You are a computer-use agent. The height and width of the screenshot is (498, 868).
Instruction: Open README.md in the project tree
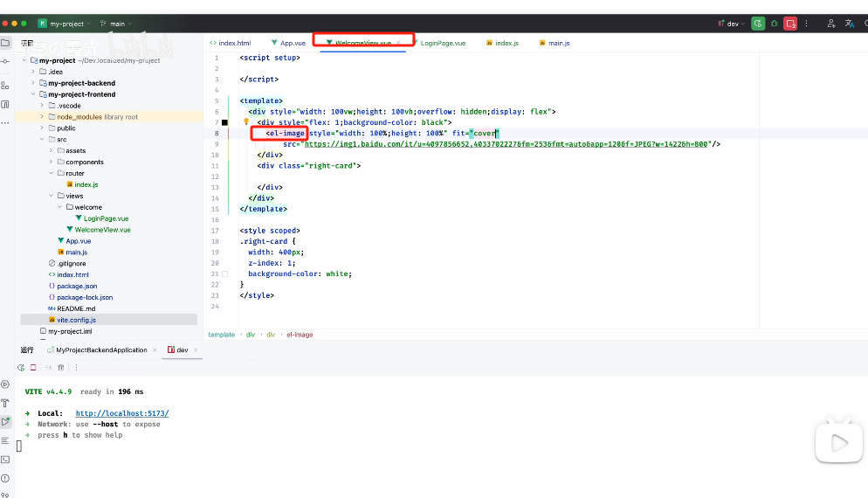click(x=76, y=308)
